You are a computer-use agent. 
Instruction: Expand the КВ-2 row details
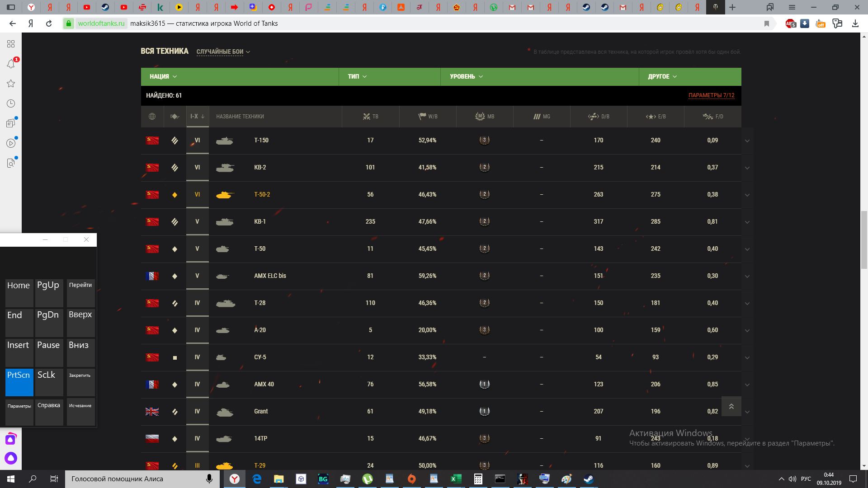(x=747, y=168)
